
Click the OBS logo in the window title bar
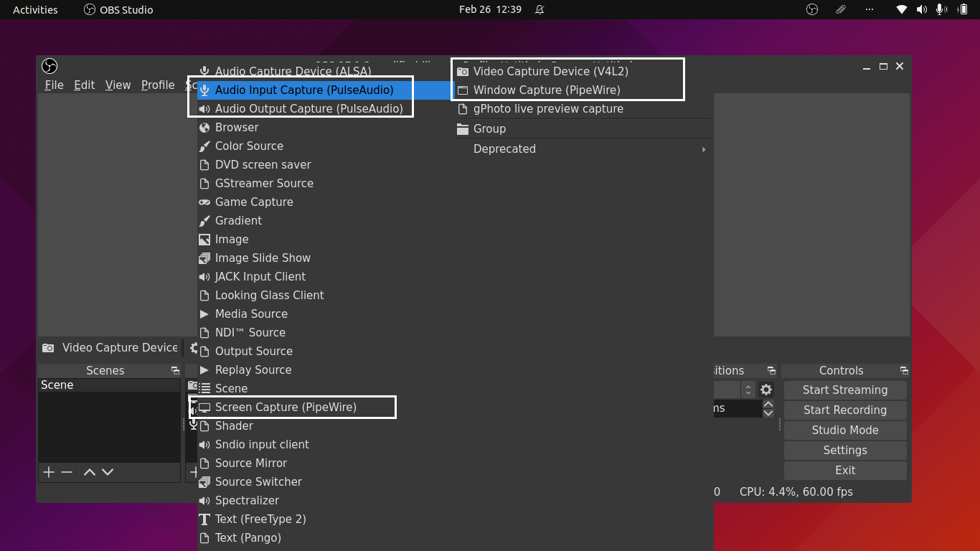point(50,66)
